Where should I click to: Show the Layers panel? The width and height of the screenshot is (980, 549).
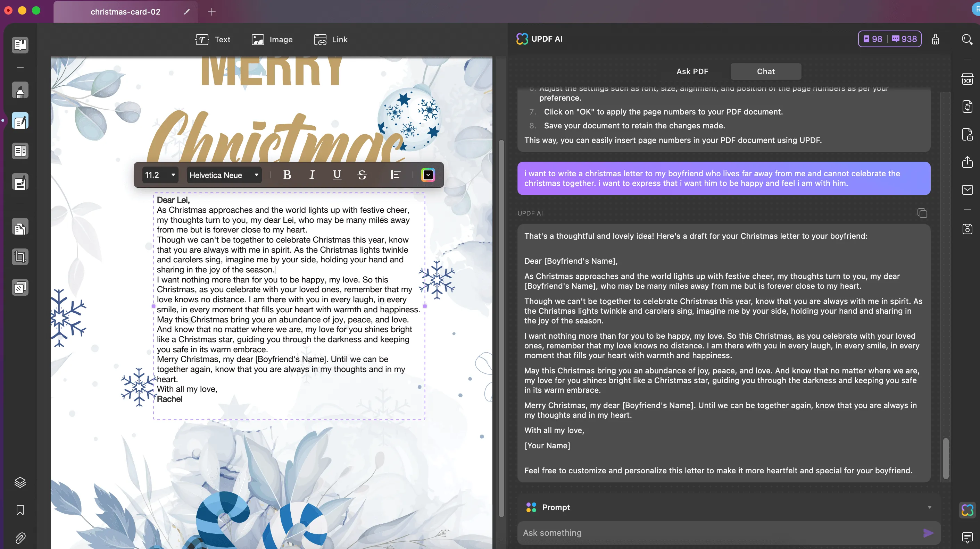[x=20, y=482]
